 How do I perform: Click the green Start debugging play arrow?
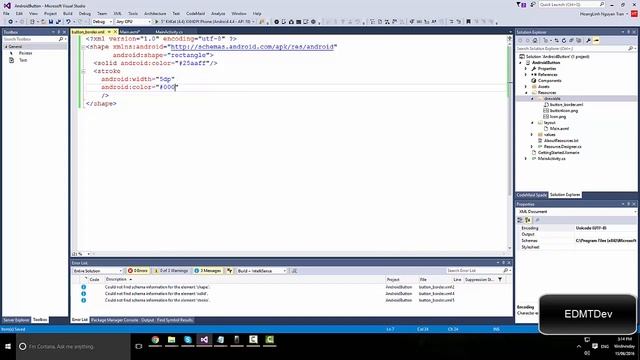[156, 22]
